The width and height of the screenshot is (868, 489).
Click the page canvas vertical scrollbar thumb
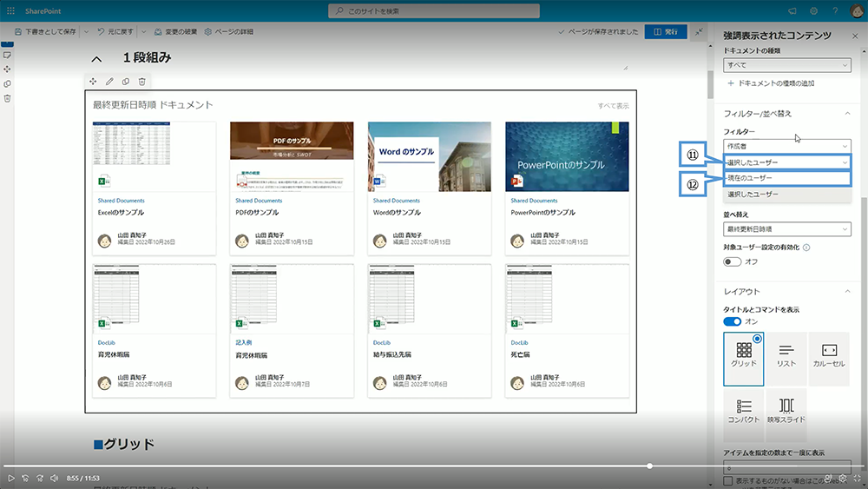[x=710, y=83]
